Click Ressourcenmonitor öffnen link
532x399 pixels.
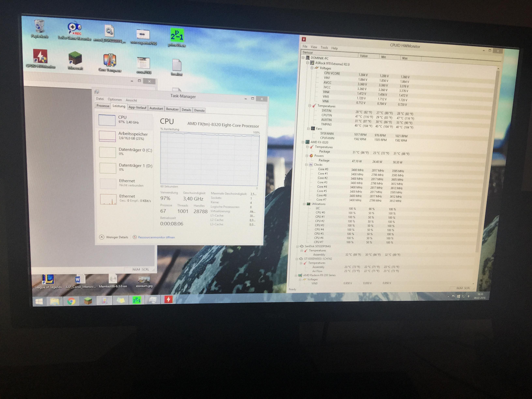[156, 237]
